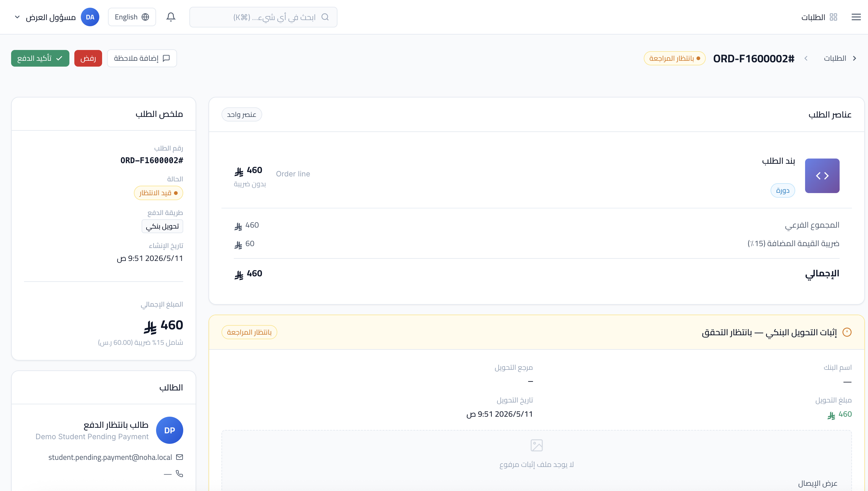
Task: Click the لا يوجد ملف إثبات مرفوع message
Action: tap(536, 464)
